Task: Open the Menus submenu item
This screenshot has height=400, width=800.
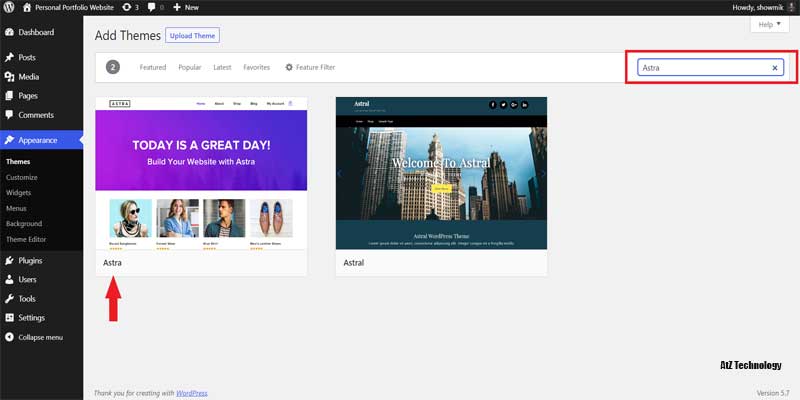Action: 16,208
